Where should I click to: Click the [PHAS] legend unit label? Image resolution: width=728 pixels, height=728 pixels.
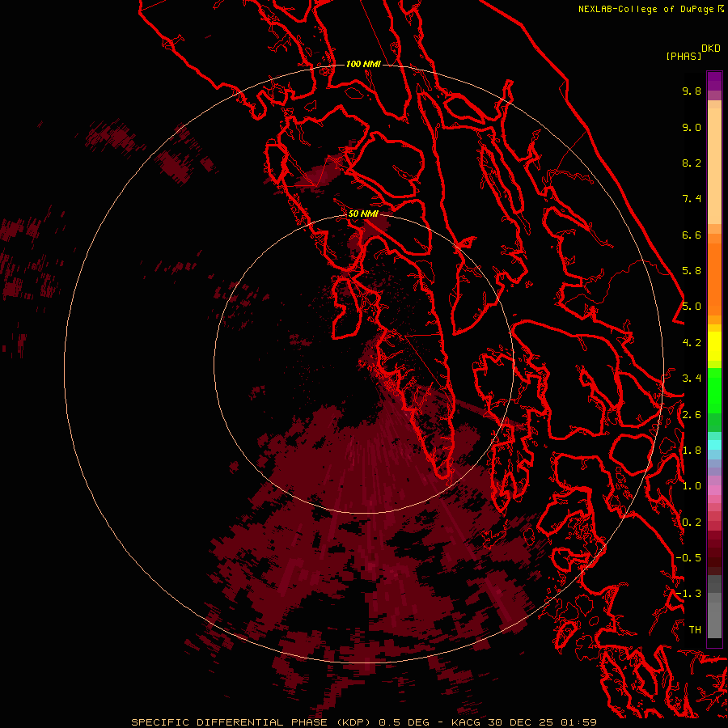[x=684, y=56]
